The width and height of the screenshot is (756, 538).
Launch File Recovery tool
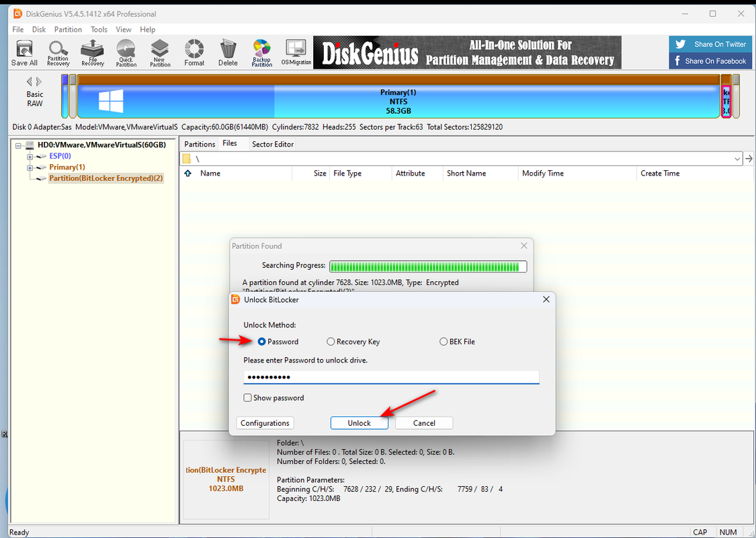[x=93, y=53]
